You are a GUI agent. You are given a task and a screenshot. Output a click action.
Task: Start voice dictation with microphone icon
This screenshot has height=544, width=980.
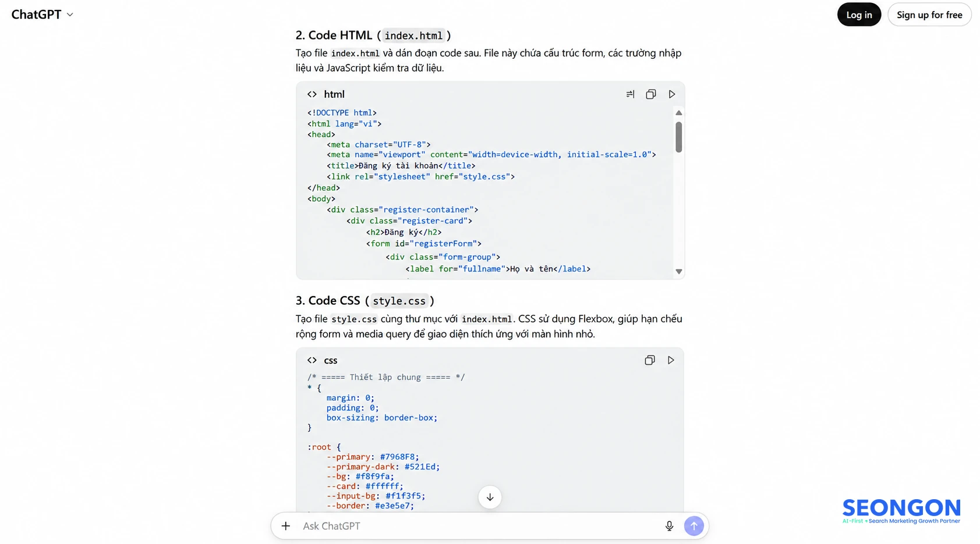669,526
